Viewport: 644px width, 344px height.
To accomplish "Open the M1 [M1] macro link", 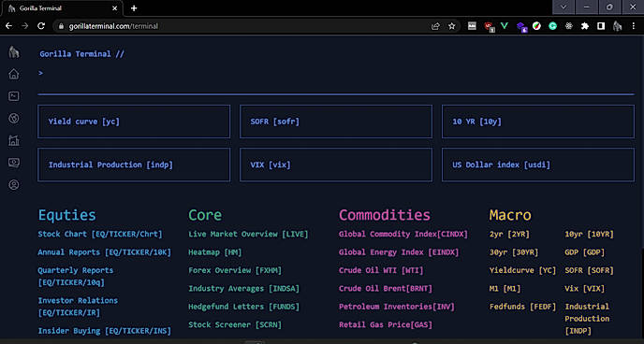I will coord(505,288).
